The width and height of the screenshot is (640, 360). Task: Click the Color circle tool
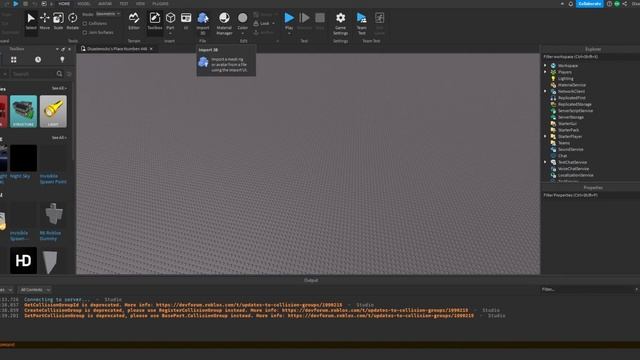point(242,19)
